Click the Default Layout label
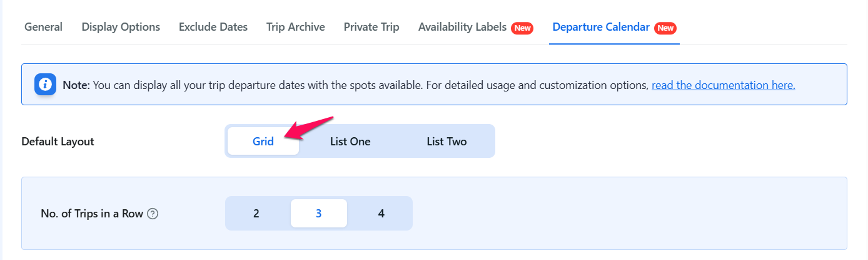Viewport: 868px width, 260px height. (x=58, y=142)
